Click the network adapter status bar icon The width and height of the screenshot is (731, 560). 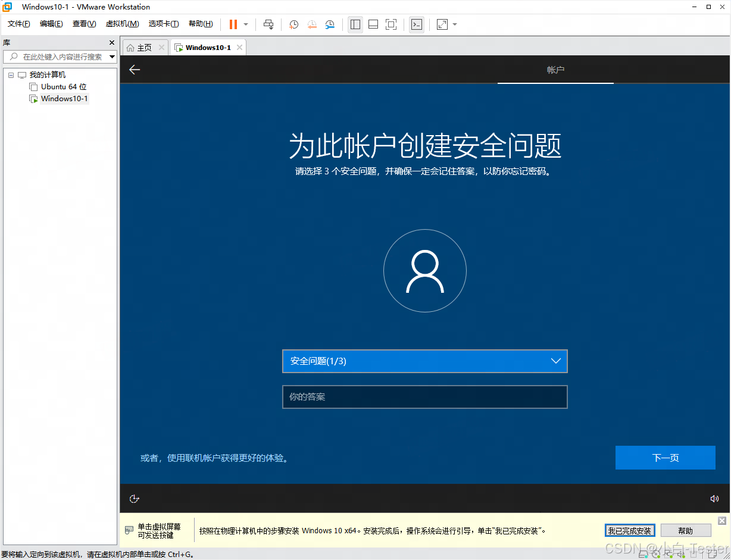(x=670, y=555)
